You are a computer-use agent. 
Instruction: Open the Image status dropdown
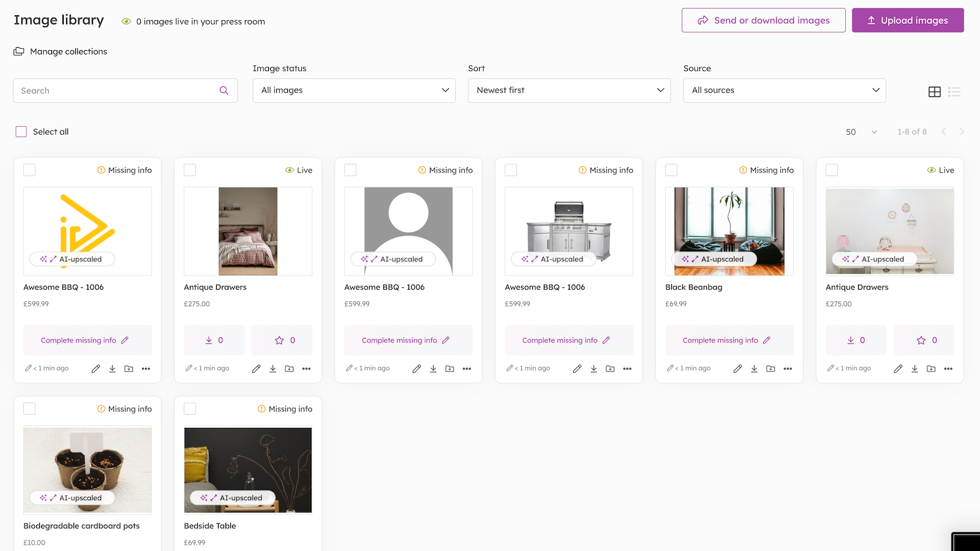[x=354, y=91]
